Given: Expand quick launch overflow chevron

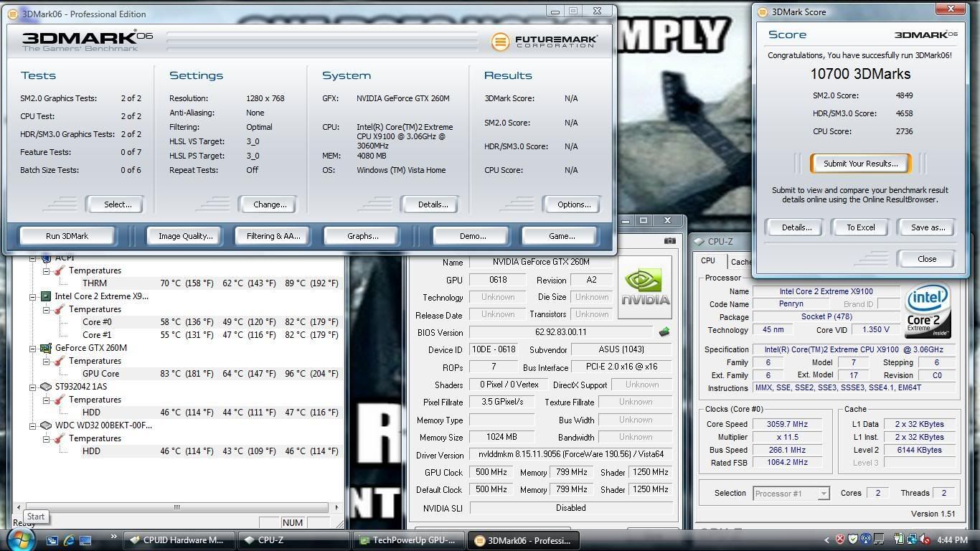Looking at the screenshot, I should point(113,537).
